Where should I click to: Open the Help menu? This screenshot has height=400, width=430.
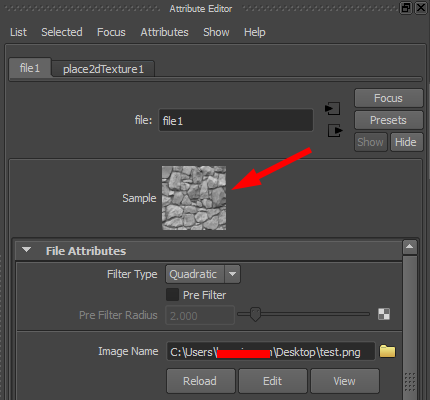tap(255, 32)
